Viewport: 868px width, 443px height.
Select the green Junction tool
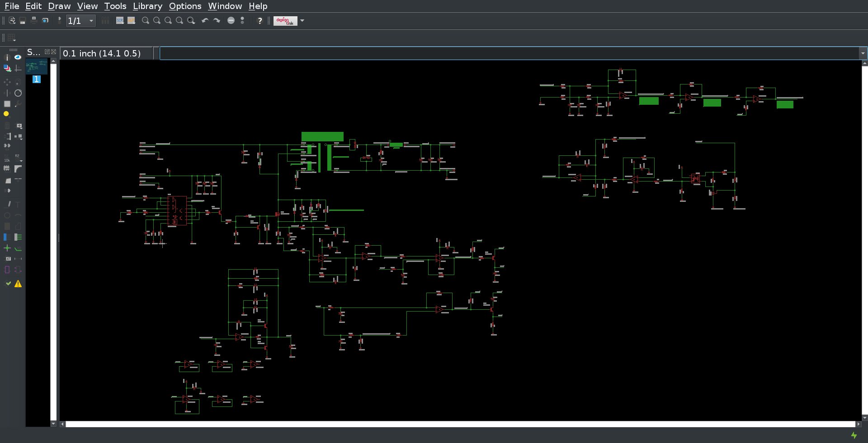(7, 248)
